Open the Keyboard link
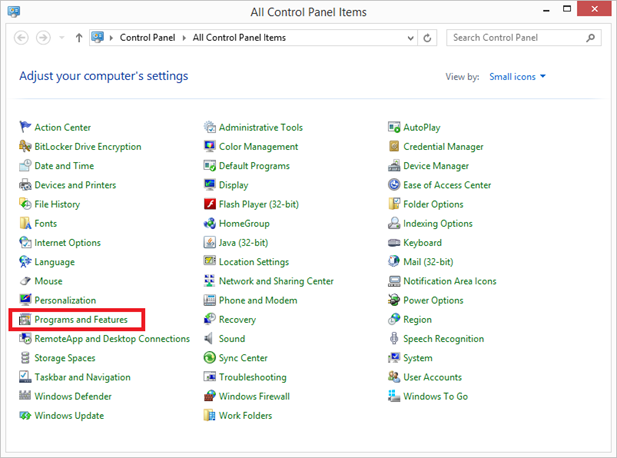617x458 pixels. (x=423, y=242)
